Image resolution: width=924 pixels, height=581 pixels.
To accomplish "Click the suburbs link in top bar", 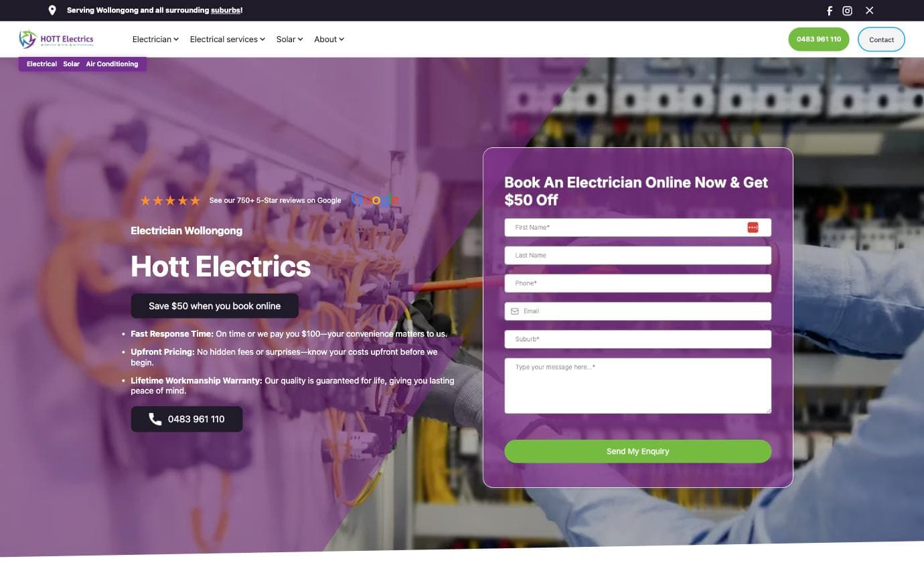I will (226, 11).
